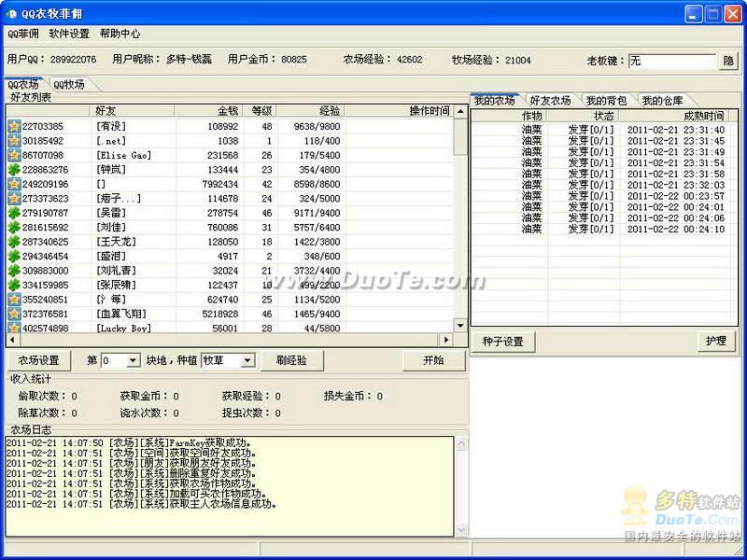Click log entry FarmKey获取成功
The height and width of the screenshot is (560, 747).
click(130, 442)
